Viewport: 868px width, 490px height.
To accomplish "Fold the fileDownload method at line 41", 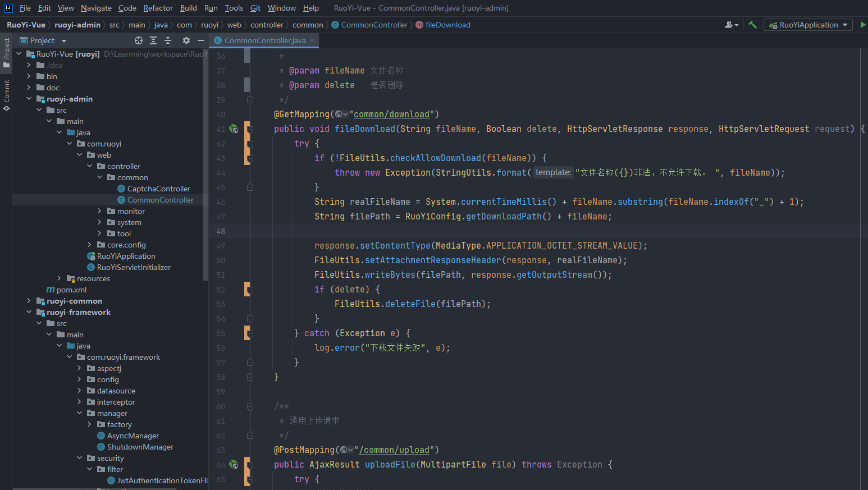I will tap(250, 129).
